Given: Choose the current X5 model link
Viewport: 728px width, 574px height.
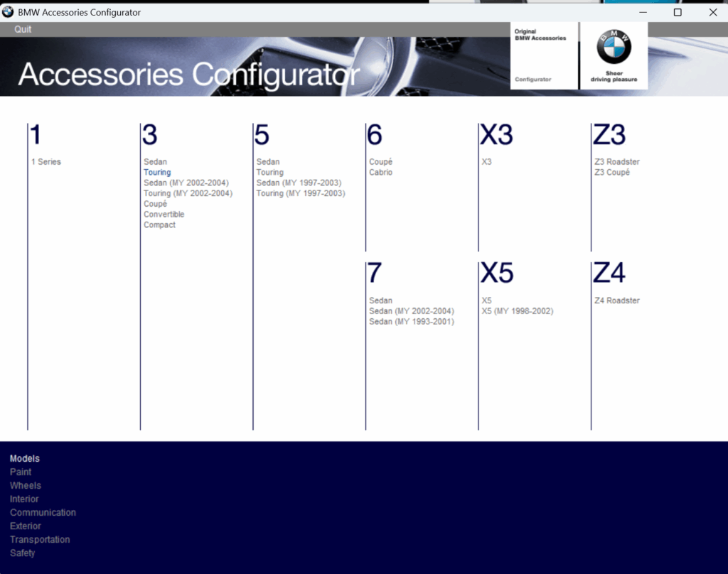Looking at the screenshot, I should coord(486,300).
